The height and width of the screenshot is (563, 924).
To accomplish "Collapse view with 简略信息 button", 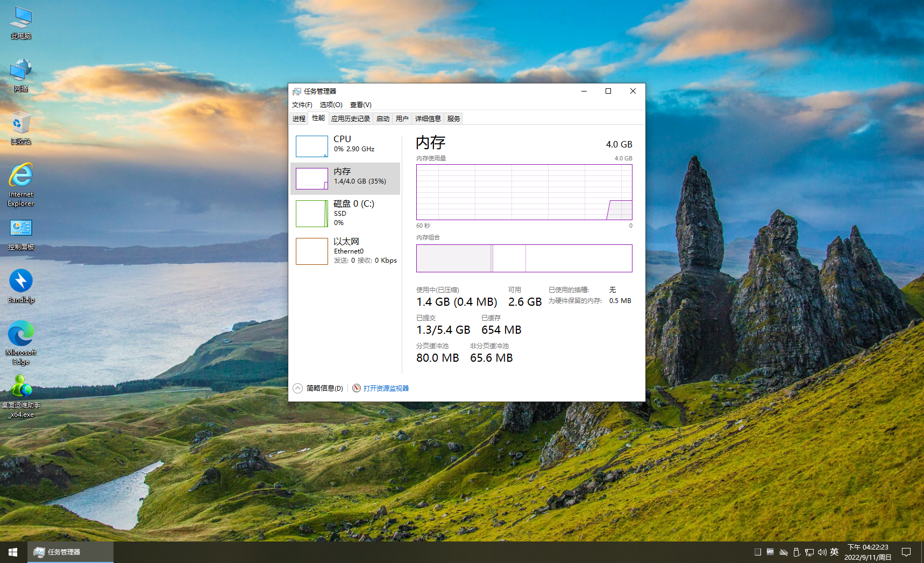I will 318,388.
